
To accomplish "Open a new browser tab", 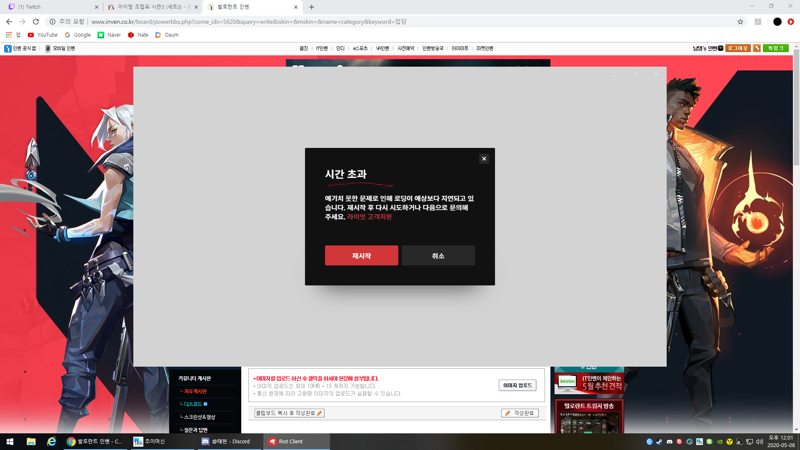I will tap(311, 7).
